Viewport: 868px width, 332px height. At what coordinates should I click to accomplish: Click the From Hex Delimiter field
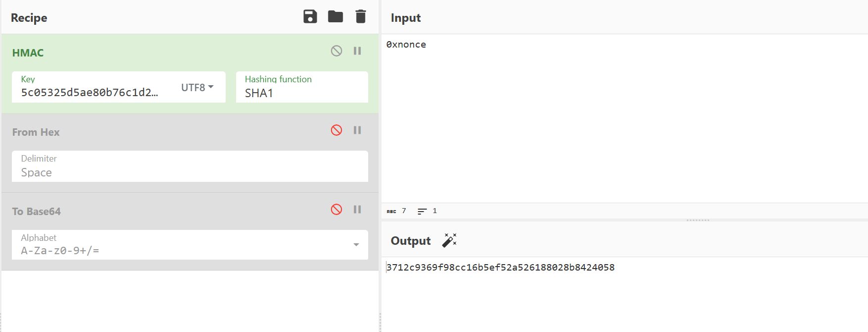190,172
